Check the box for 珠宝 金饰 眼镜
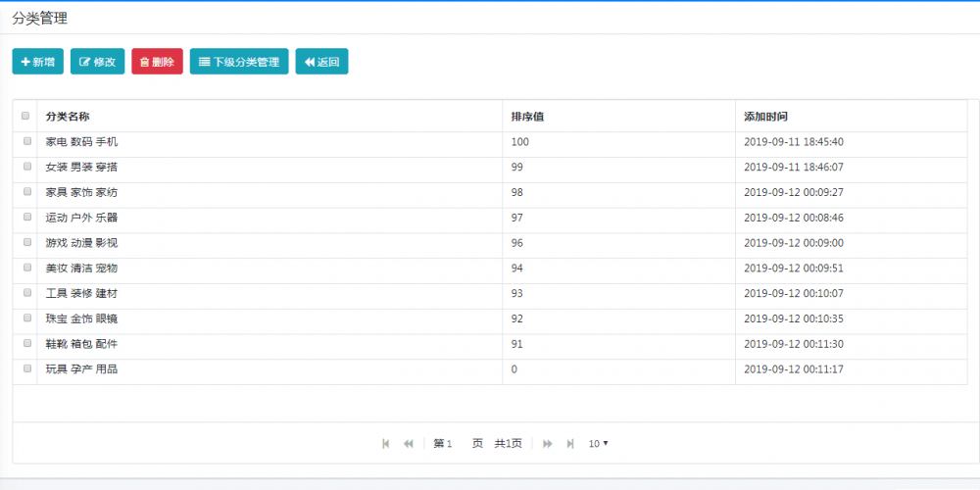 click(x=27, y=318)
